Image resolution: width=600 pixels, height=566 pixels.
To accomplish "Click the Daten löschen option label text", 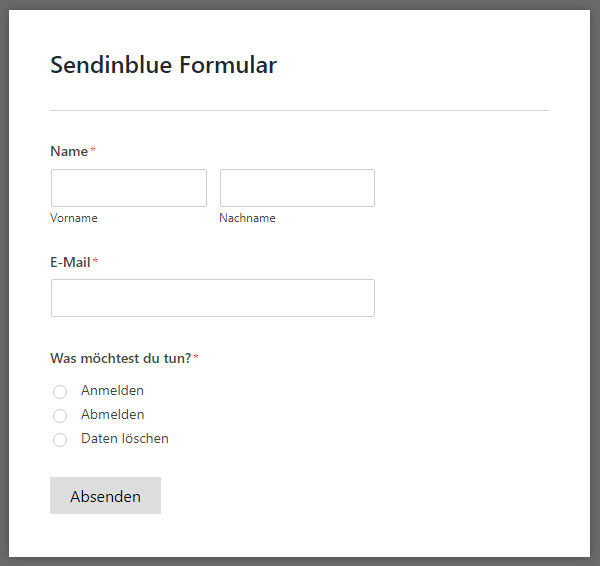I will pos(125,439).
